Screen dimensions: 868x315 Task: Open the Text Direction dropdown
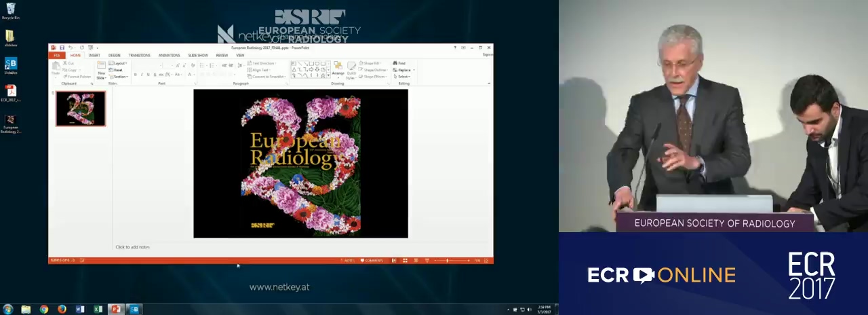[x=262, y=63]
